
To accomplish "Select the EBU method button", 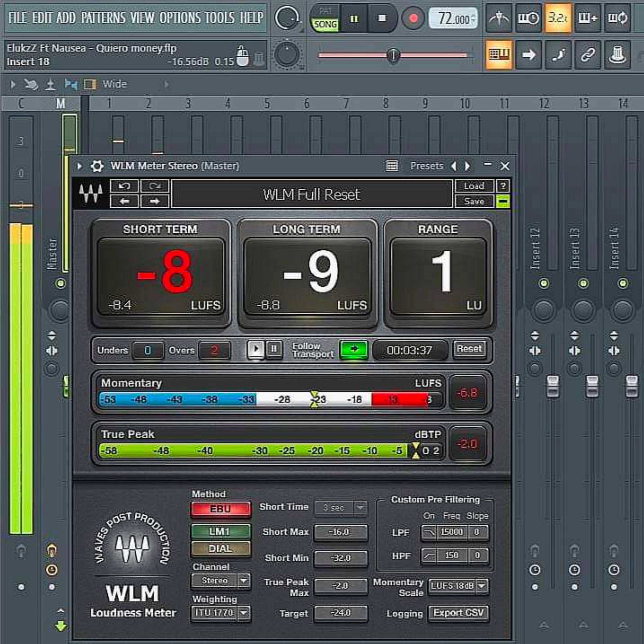I will 220,509.
